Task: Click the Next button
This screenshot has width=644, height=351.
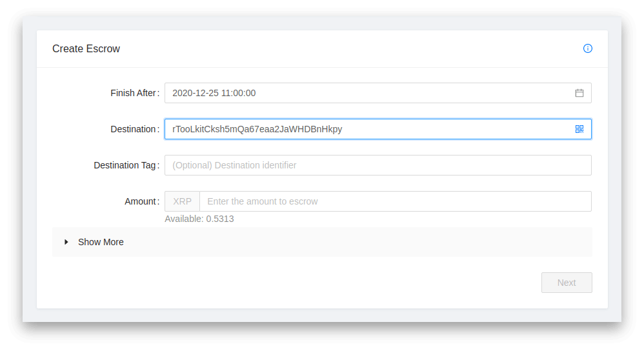Action: point(567,283)
